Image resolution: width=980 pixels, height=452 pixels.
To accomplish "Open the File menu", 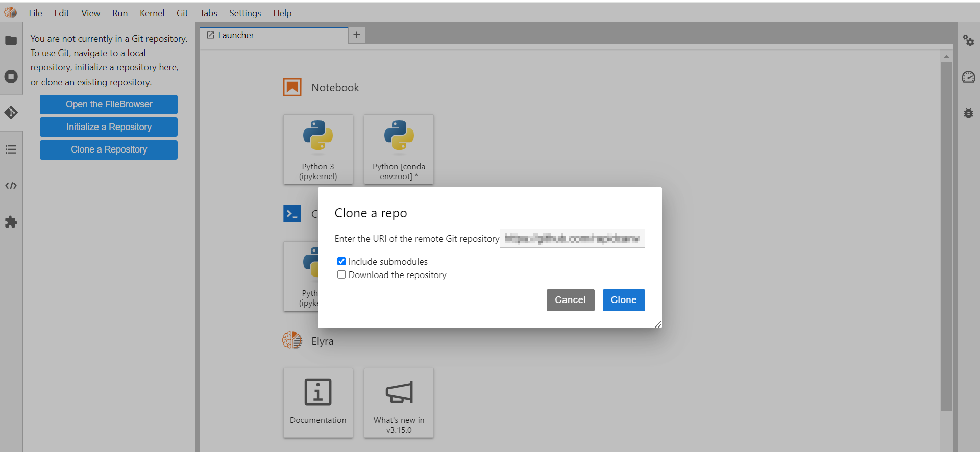I will 35,13.
